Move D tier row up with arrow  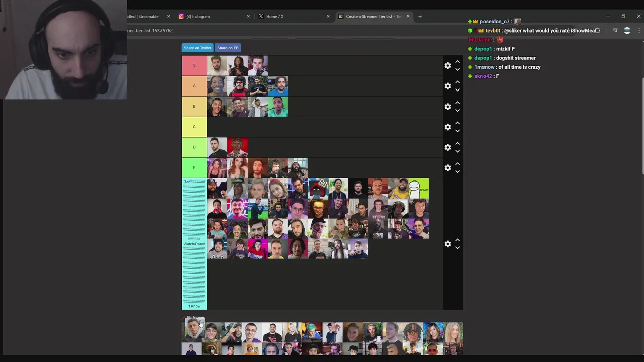[457, 144]
